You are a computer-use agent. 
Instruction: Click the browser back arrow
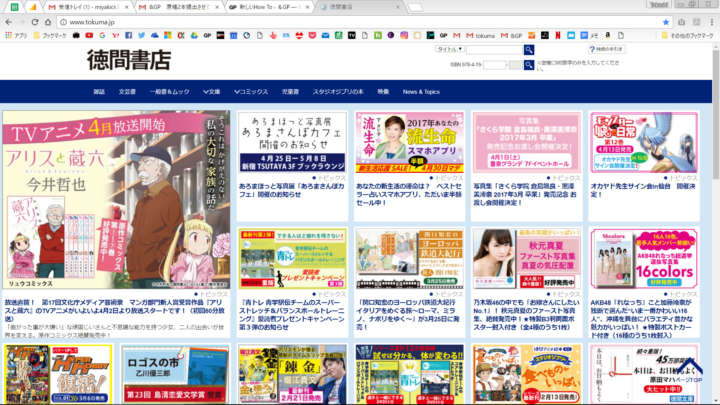pyautogui.click(x=9, y=22)
